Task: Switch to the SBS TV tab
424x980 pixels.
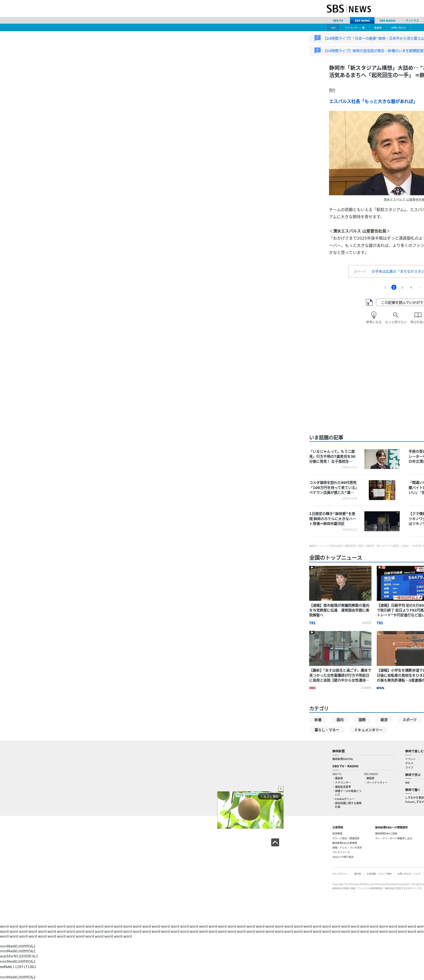Action: (x=338, y=21)
